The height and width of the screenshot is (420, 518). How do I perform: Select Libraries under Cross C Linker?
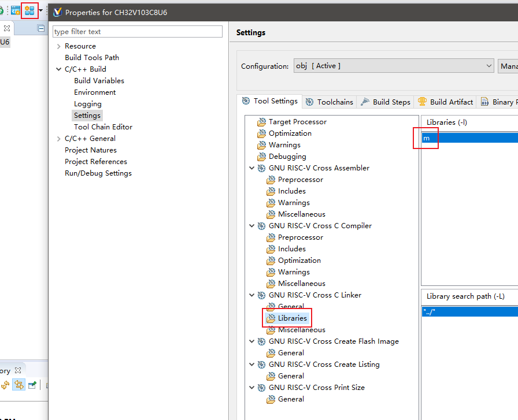pos(292,318)
